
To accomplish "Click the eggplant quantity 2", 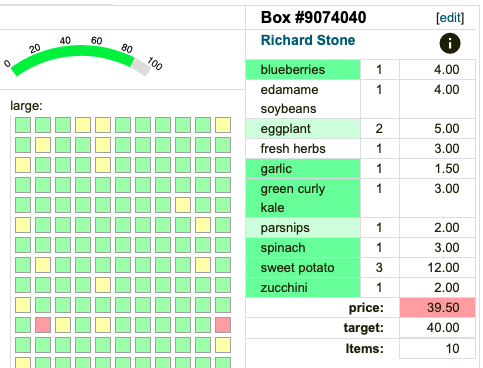I will [x=380, y=129].
